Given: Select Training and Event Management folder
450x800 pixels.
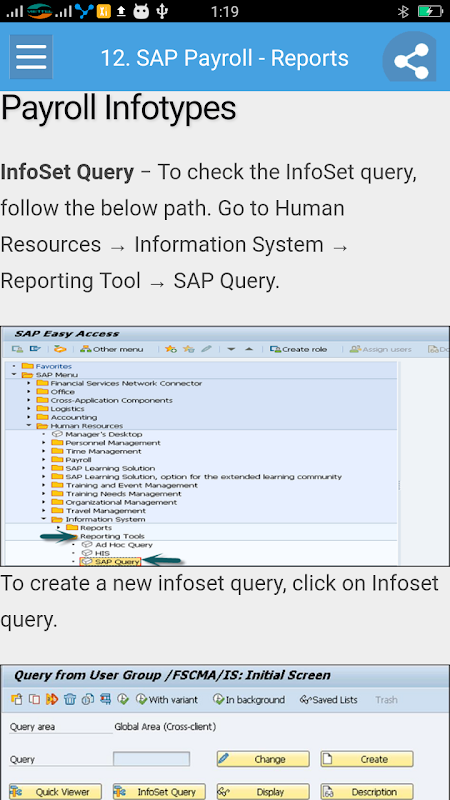Looking at the screenshot, I should pyautogui.click(x=125, y=485).
